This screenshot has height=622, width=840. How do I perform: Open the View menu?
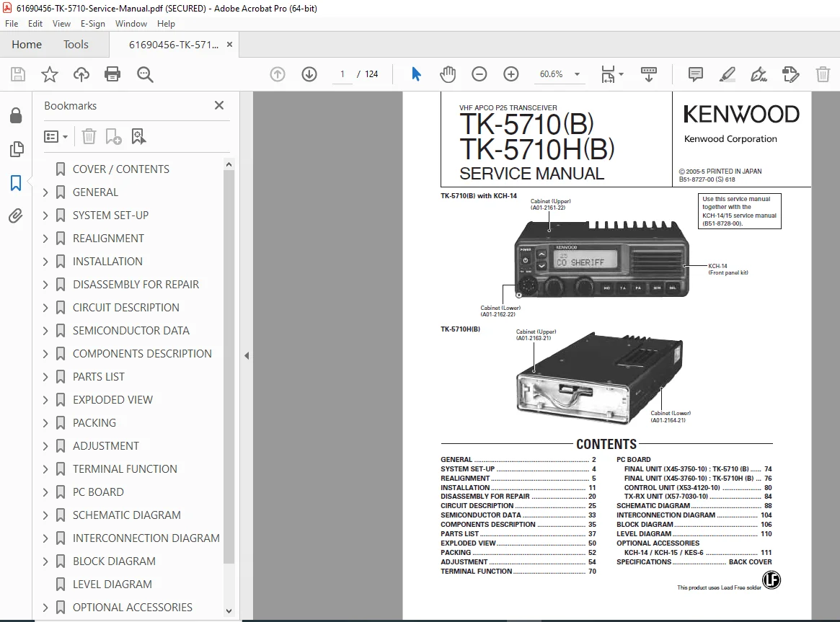[x=61, y=24]
